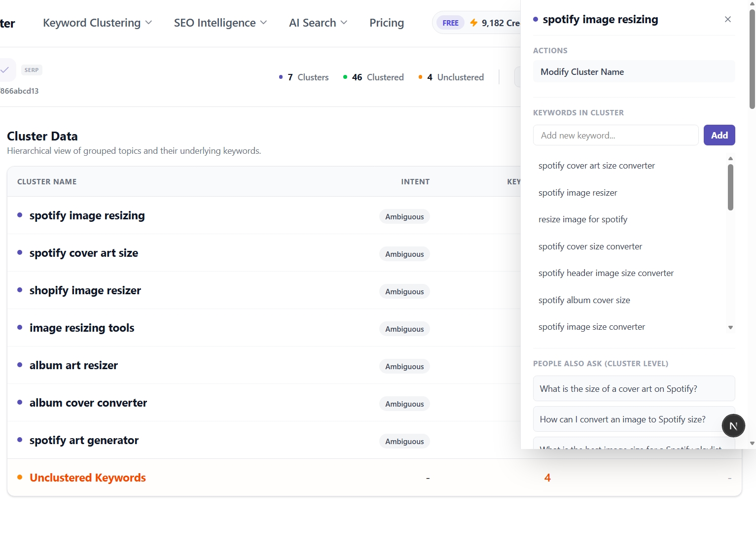Screen dimensions: 756x554
Task: Click the checkmark icon beside SERP badge
Action: [5, 70]
